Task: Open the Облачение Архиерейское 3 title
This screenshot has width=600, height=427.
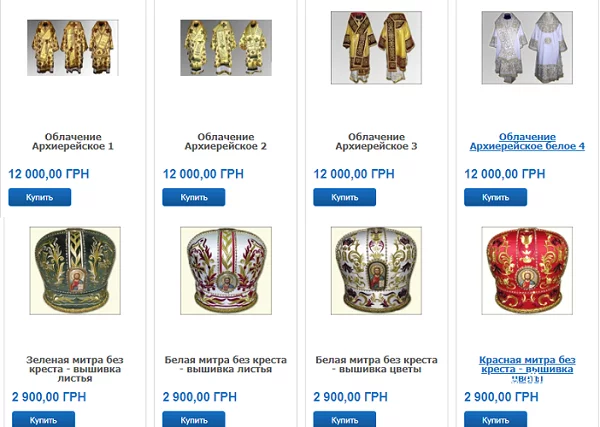Action: [376, 141]
